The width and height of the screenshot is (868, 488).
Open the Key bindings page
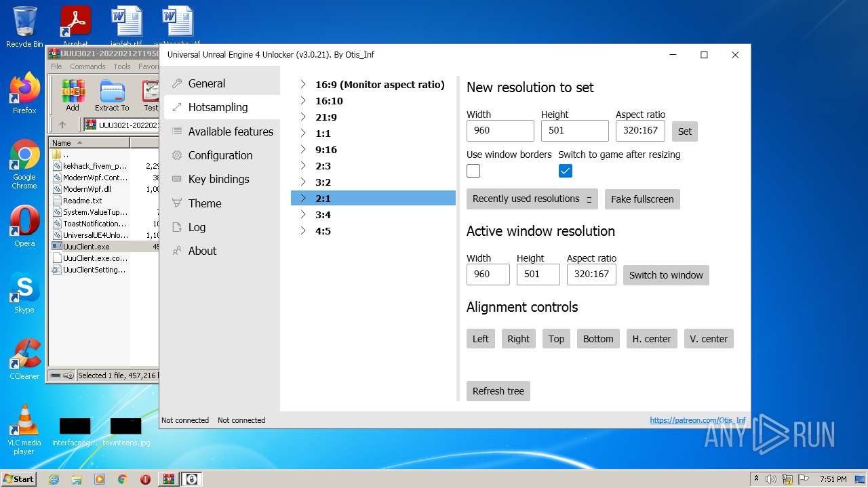222,179
